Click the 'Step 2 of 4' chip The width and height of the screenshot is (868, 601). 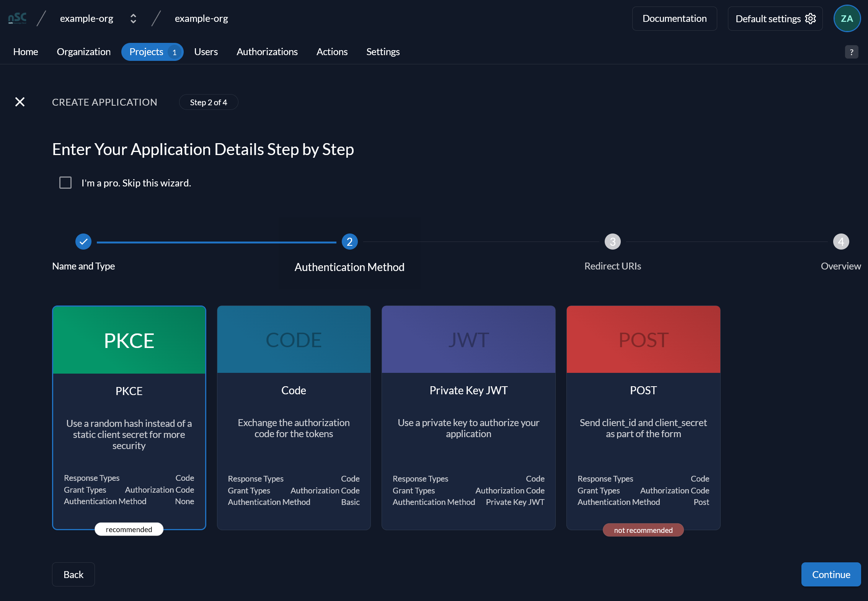point(209,102)
